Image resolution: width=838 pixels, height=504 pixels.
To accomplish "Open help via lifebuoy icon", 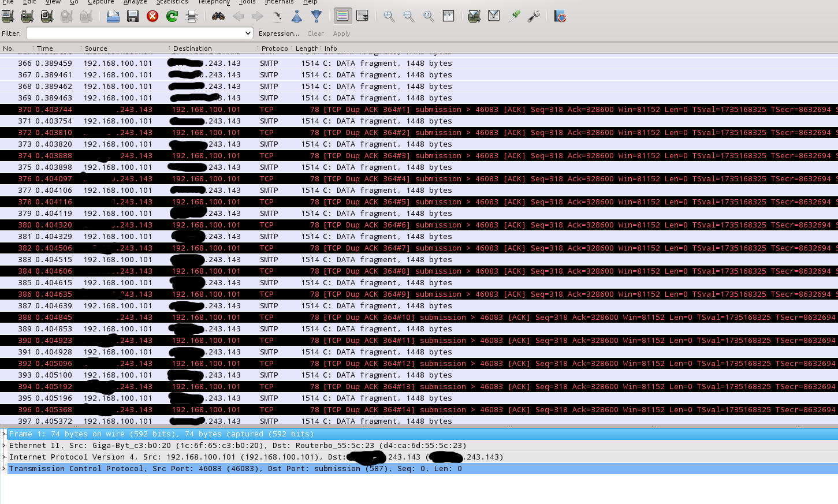I will 560,16.
